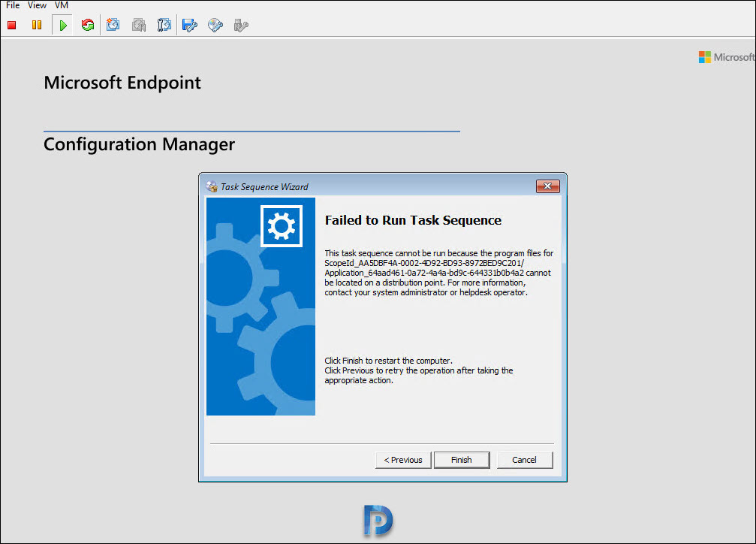This screenshot has width=756, height=544.
Task: Click the floppy drive connection icon
Action: pos(190,25)
